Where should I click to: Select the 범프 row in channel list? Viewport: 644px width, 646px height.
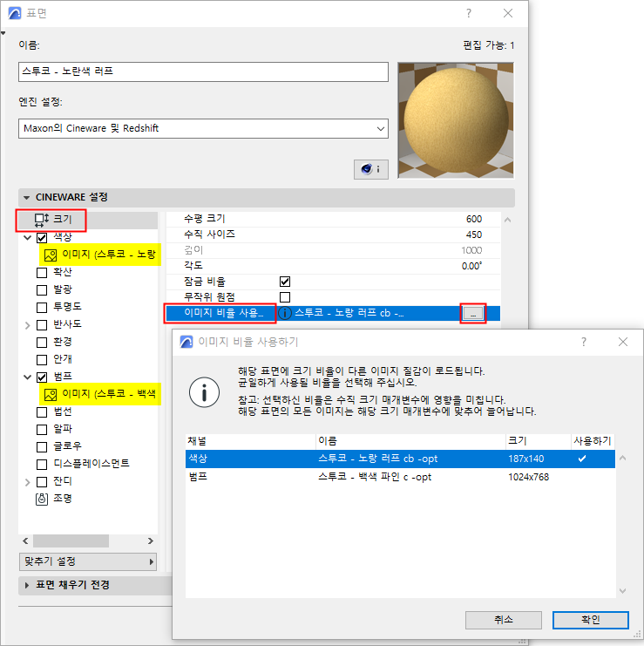point(400,477)
